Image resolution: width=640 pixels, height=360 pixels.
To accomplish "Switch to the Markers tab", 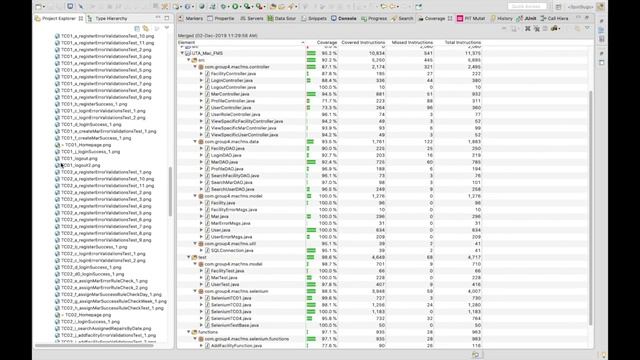I will pos(191,18).
